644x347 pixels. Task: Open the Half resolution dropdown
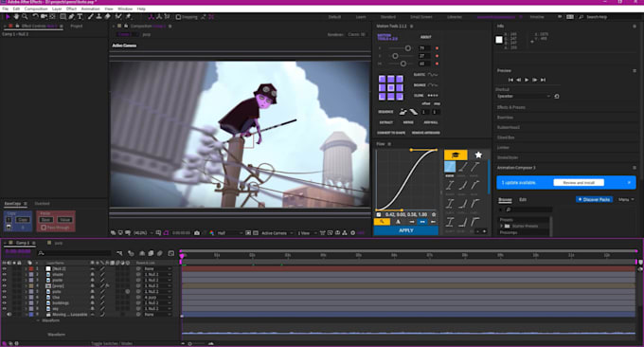(229, 233)
